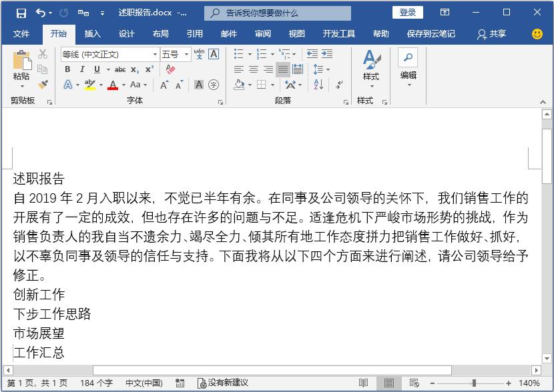Toggle the numbered list

pyautogui.click(x=262, y=53)
